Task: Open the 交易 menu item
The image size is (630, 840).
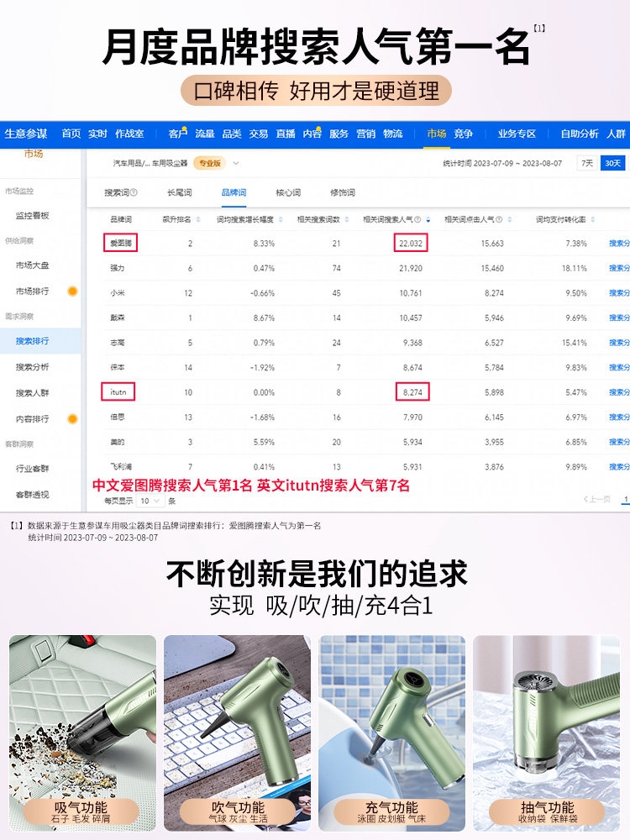Action: pos(258,134)
